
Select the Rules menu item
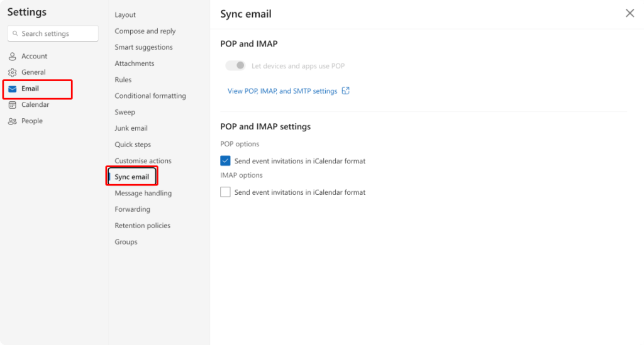tap(123, 80)
